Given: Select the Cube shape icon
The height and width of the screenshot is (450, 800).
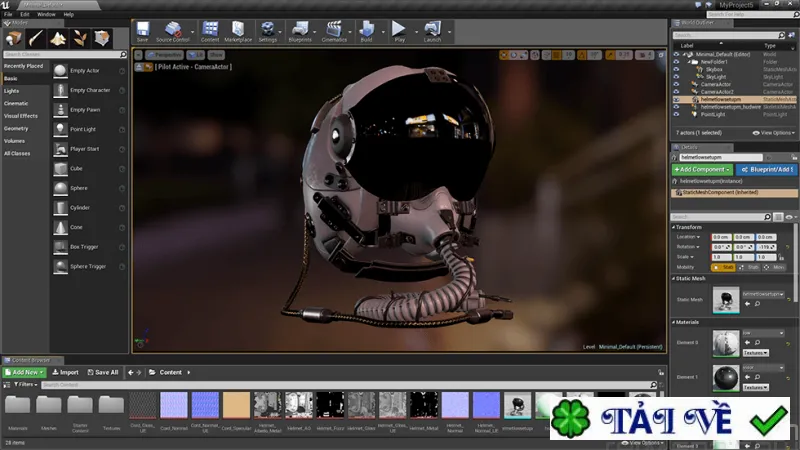Looking at the screenshot, I should (x=60, y=169).
